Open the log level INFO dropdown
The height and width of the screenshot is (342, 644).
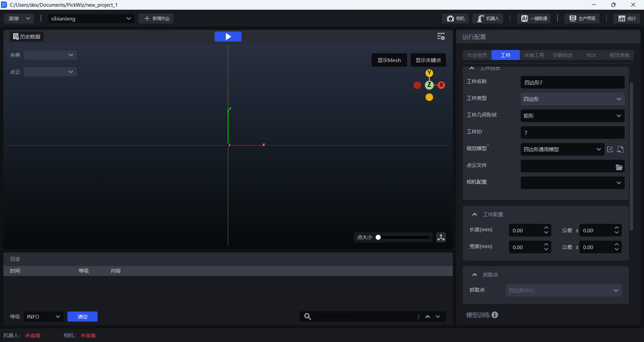(x=43, y=316)
